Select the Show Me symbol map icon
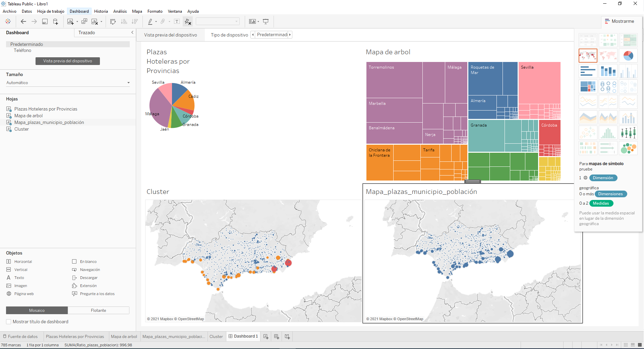The width and height of the screenshot is (644, 349). click(588, 56)
